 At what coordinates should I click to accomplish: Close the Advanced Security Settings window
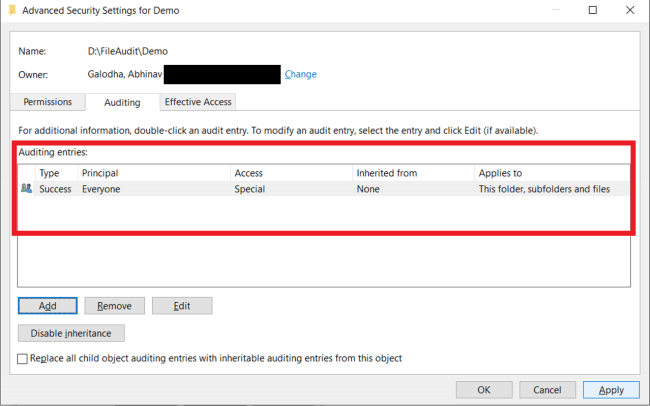(630, 10)
